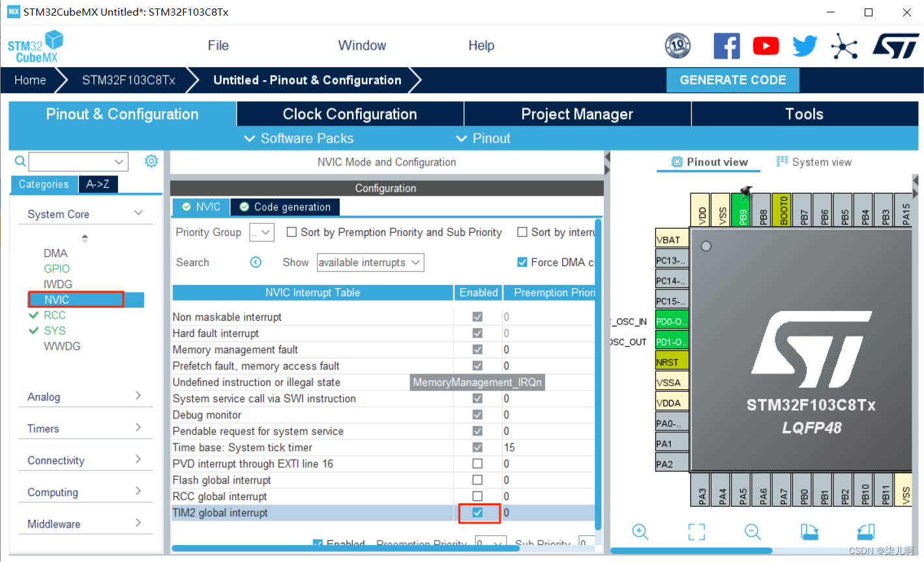Switch to System view
The height and width of the screenshot is (562, 924).
pos(814,162)
